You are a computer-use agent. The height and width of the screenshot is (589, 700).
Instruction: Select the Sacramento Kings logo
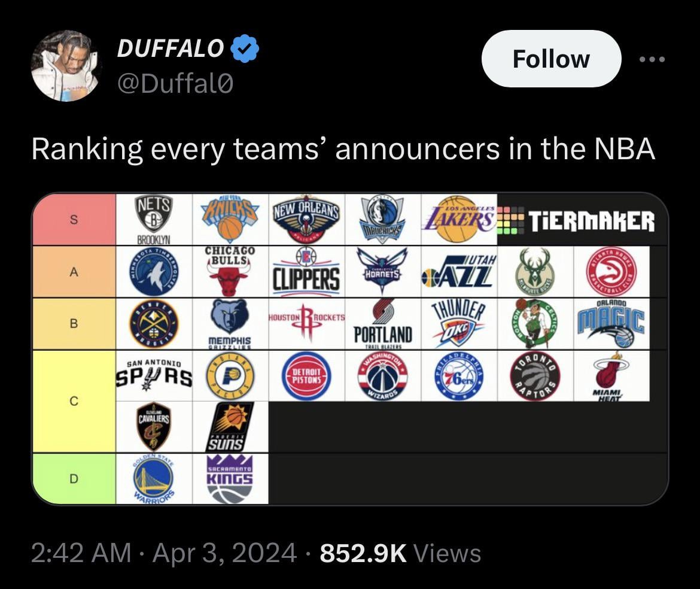[x=230, y=478]
